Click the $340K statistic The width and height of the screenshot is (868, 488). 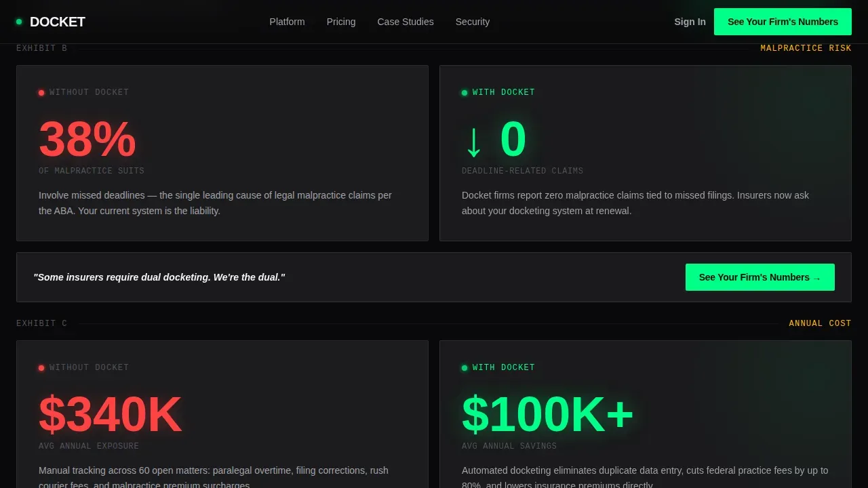point(111,414)
